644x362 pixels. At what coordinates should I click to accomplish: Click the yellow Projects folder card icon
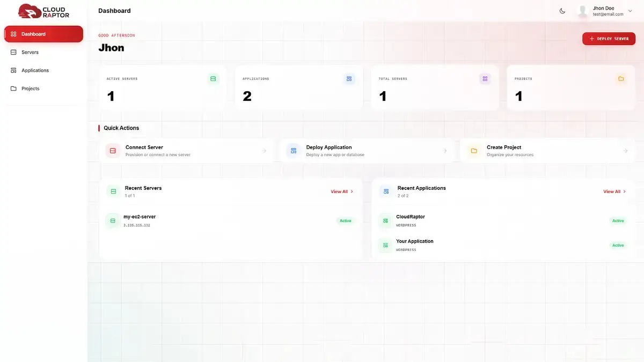[621, 79]
